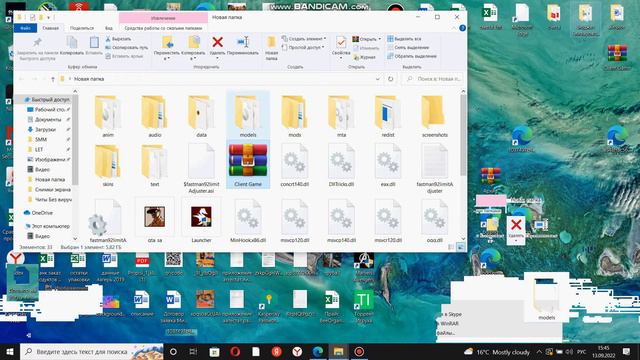Viewport: 640px width, 360px height.
Task: Open the File (Файл) tab
Action: coord(25,28)
